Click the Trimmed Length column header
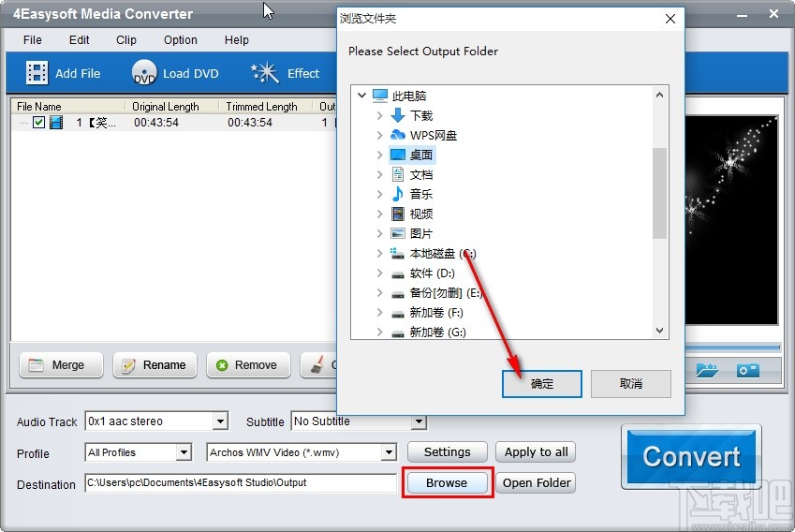The image size is (795, 532). tap(265, 107)
